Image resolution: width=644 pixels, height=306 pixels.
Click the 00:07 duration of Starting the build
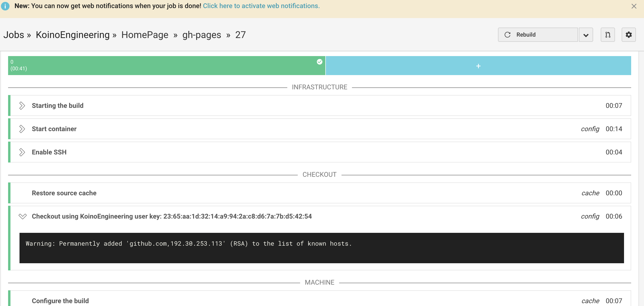[614, 106]
